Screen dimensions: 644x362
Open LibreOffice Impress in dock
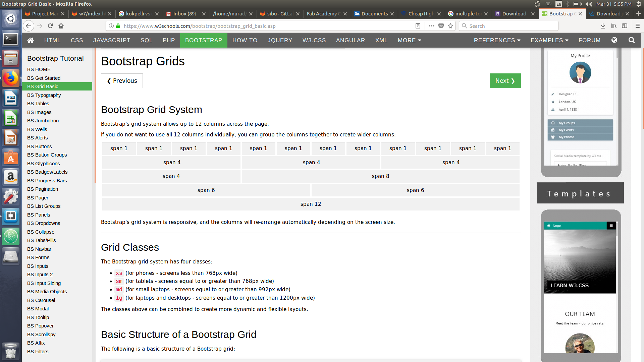click(x=11, y=138)
